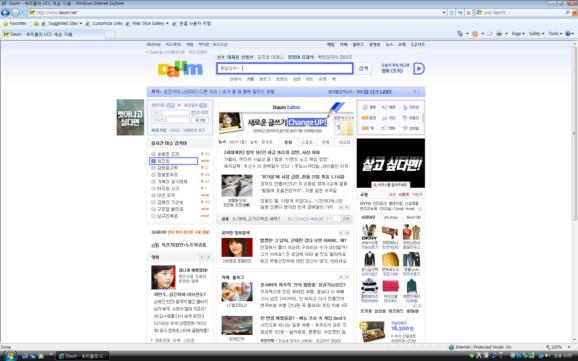The height and width of the screenshot is (361, 578).
Task: Click inside the Daum search input field
Action: tap(285, 69)
